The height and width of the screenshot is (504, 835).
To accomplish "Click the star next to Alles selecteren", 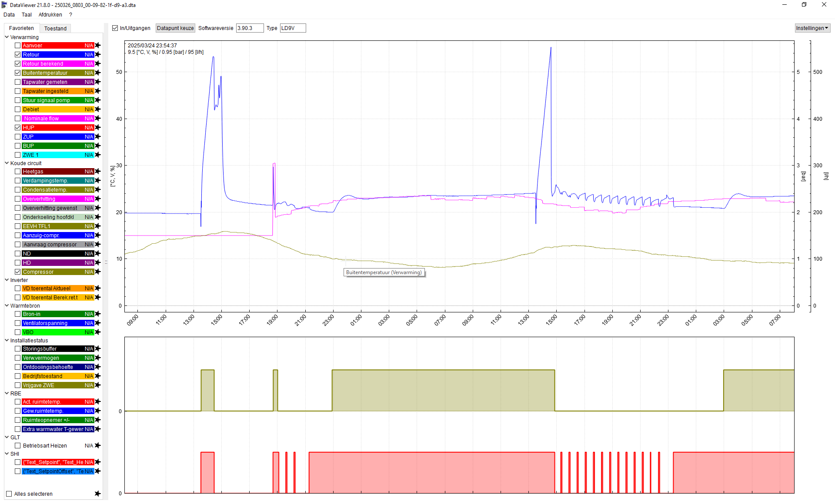I will click(x=98, y=494).
